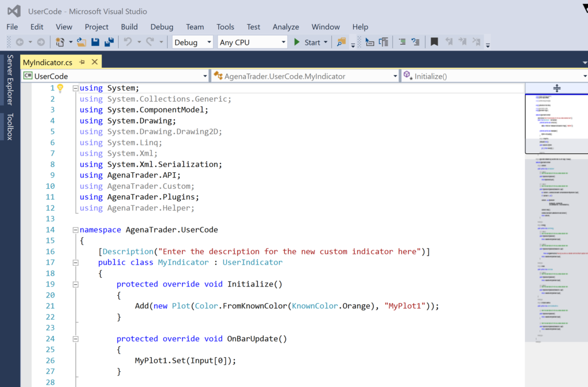Click KnownColor.Orange on line 21
Viewport: 588px width, 387px height.
[331, 305]
